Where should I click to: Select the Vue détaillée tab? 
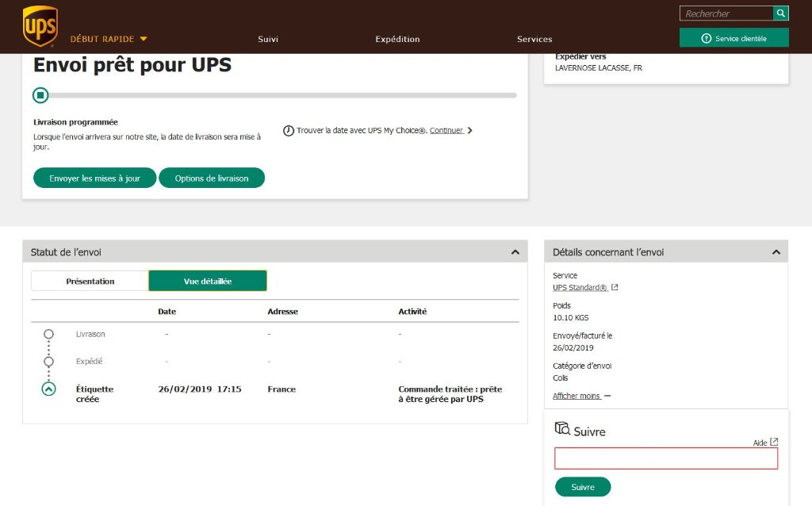(208, 281)
